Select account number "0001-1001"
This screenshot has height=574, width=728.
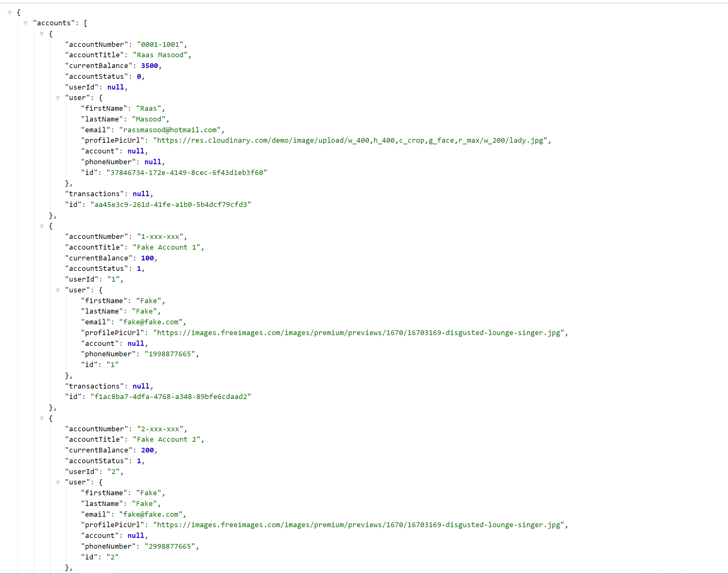click(x=161, y=44)
